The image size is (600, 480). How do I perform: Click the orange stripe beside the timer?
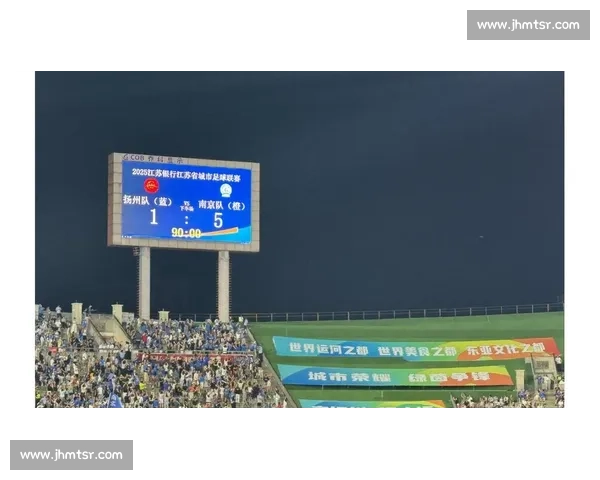pos(220,232)
